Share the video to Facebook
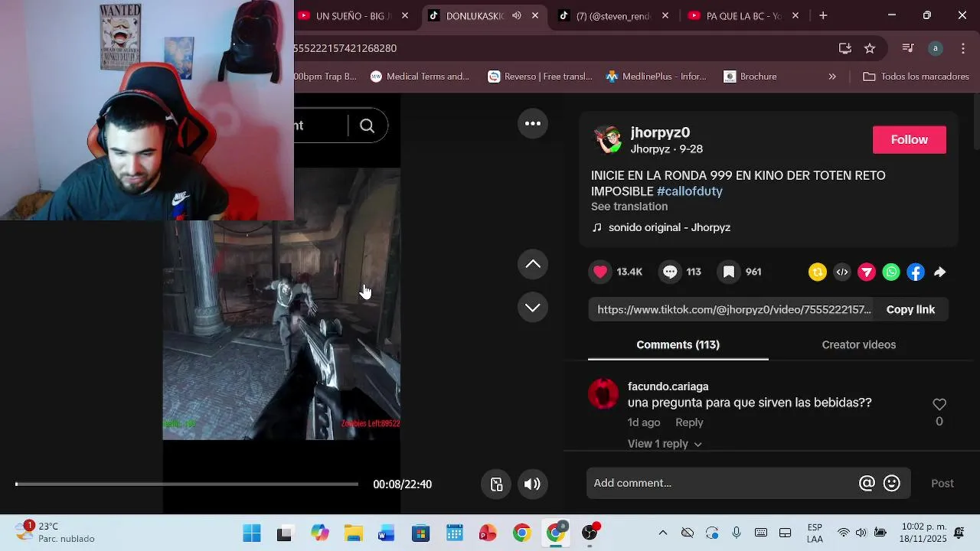980x551 pixels. pos(916,272)
